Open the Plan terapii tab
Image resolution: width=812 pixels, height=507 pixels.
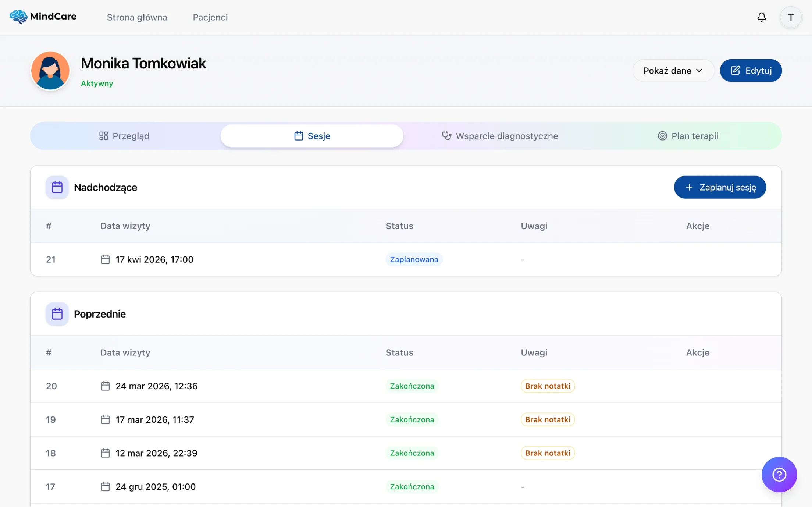tap(688, 136)
